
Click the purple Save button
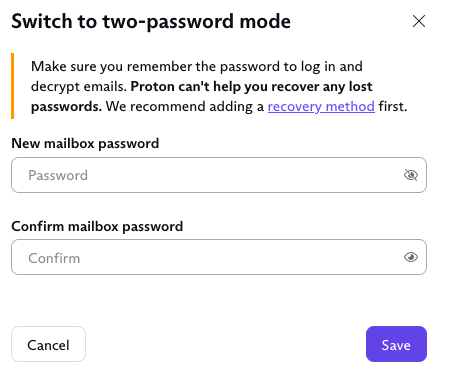pos(396,344)
